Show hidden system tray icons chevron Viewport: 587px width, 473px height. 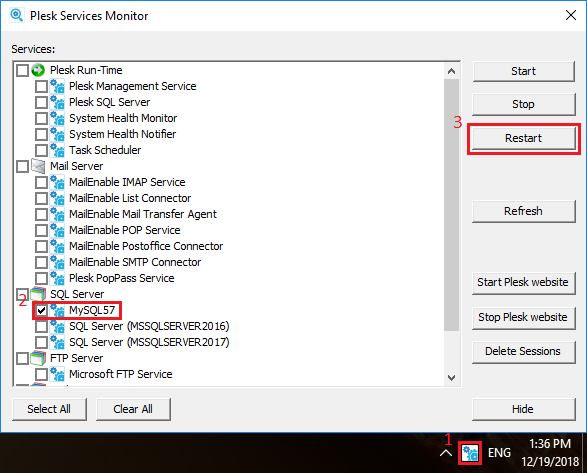(x=445, y=453)
